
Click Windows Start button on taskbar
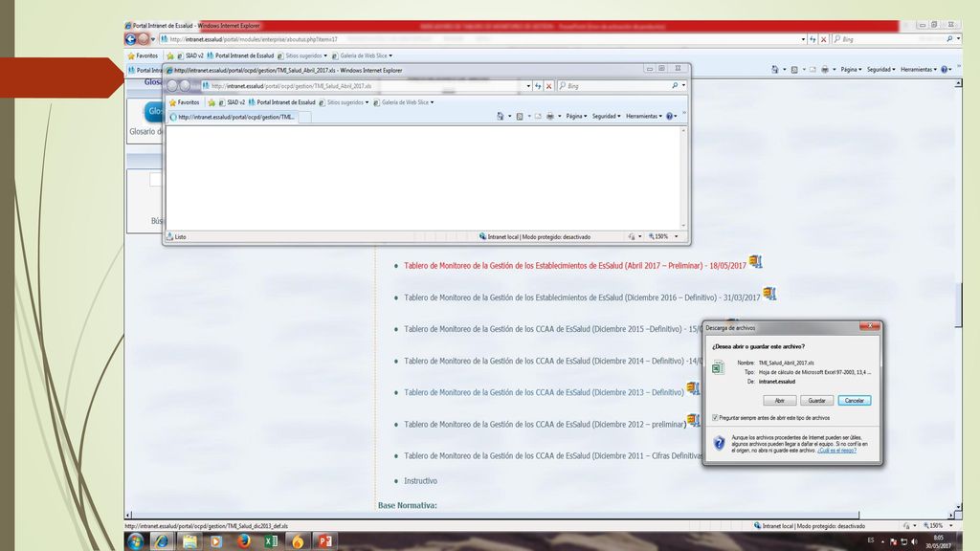(135, 541)
